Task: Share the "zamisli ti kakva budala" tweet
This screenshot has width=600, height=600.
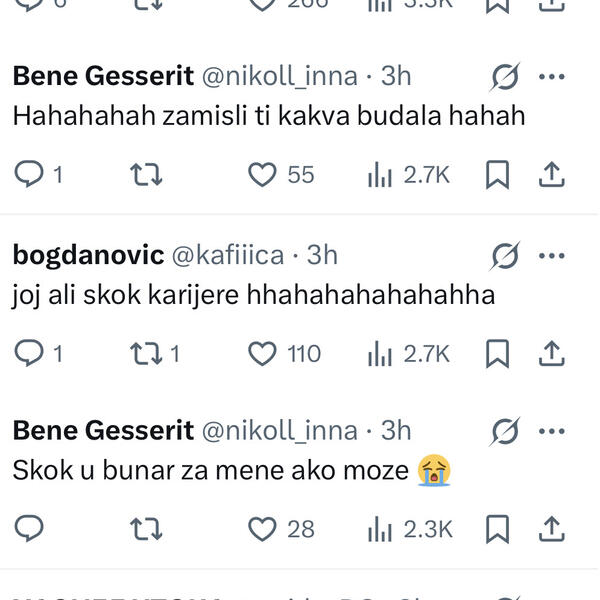Action: click(551, 175)
